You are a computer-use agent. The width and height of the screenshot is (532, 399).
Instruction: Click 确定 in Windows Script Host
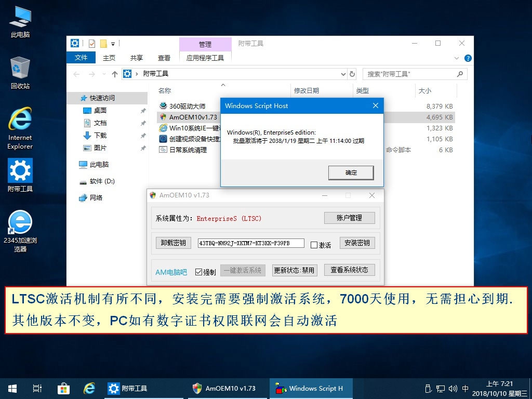[x=351, y=172]
